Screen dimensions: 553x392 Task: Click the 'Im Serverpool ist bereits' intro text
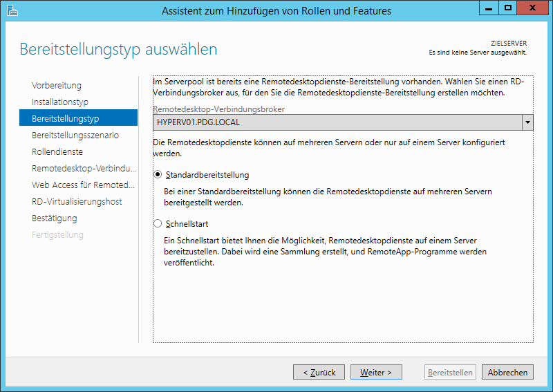[x=339, y=87]
